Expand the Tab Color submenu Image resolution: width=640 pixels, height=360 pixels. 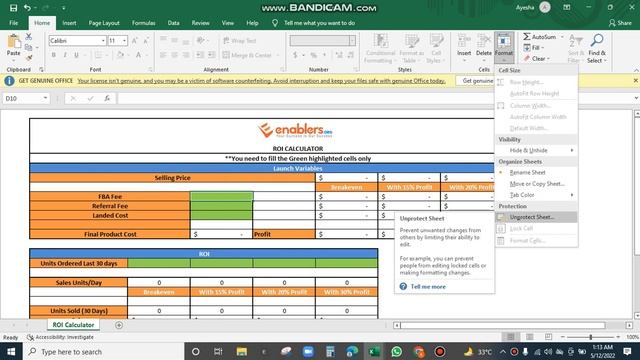536,195
